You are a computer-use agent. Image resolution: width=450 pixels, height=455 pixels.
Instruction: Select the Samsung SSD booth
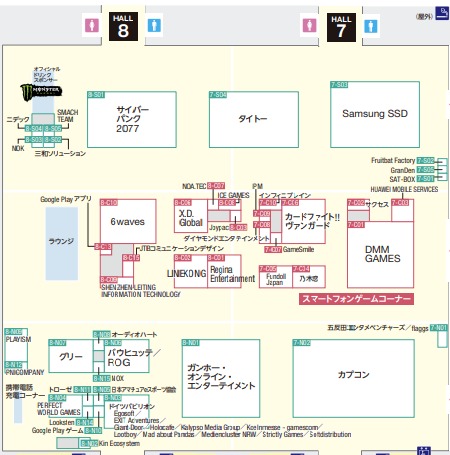coord(375,114)
